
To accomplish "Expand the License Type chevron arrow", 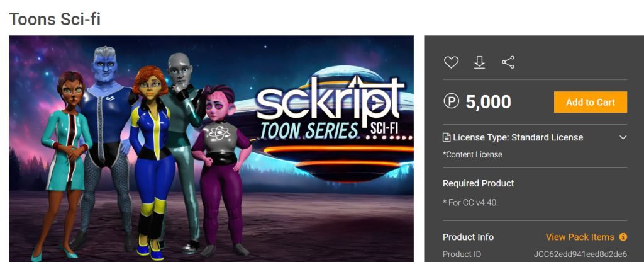I will 623,137.
